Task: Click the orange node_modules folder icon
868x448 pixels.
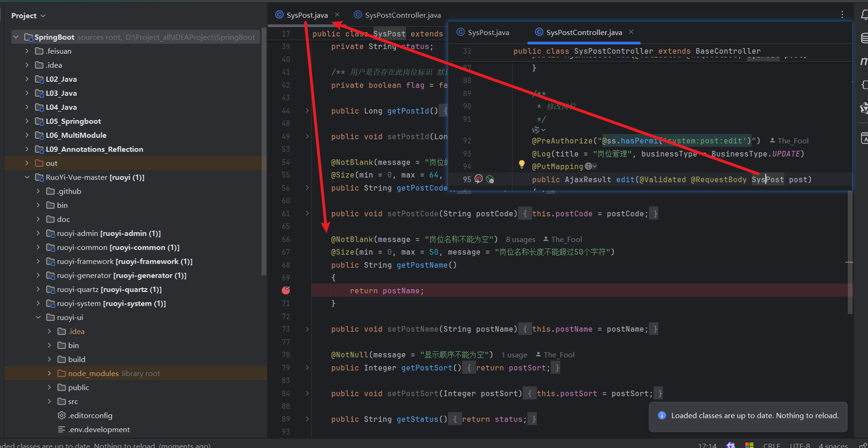Action: pos(62,373)
